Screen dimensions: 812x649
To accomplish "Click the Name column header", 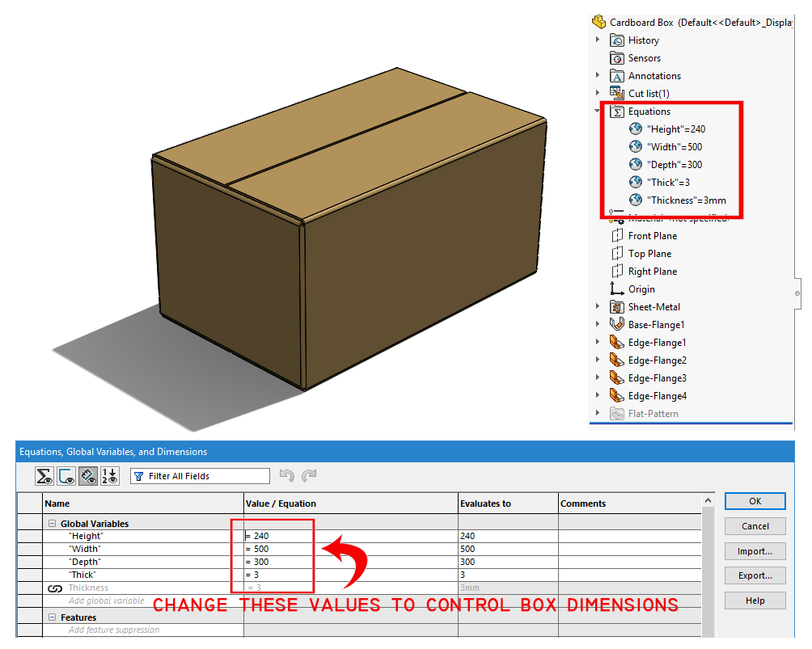I will coord(143,504).
